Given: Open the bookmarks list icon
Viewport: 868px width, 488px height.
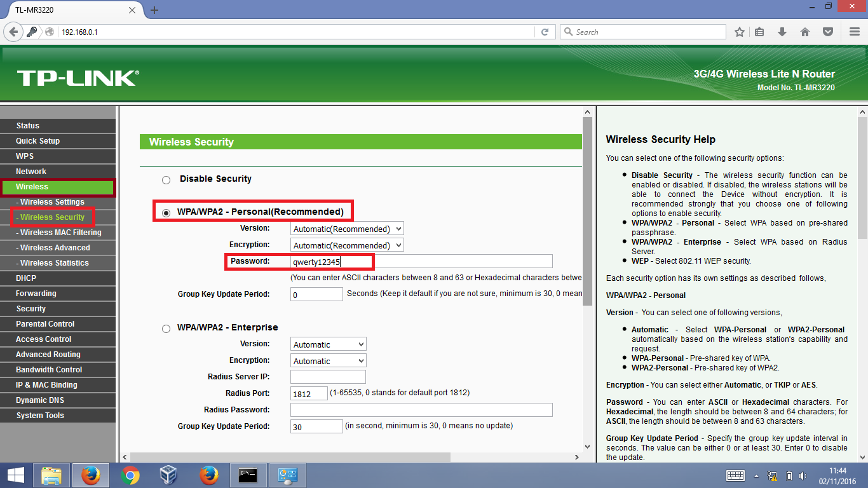Looking at the screenshot, I should (x=760, y=32).
